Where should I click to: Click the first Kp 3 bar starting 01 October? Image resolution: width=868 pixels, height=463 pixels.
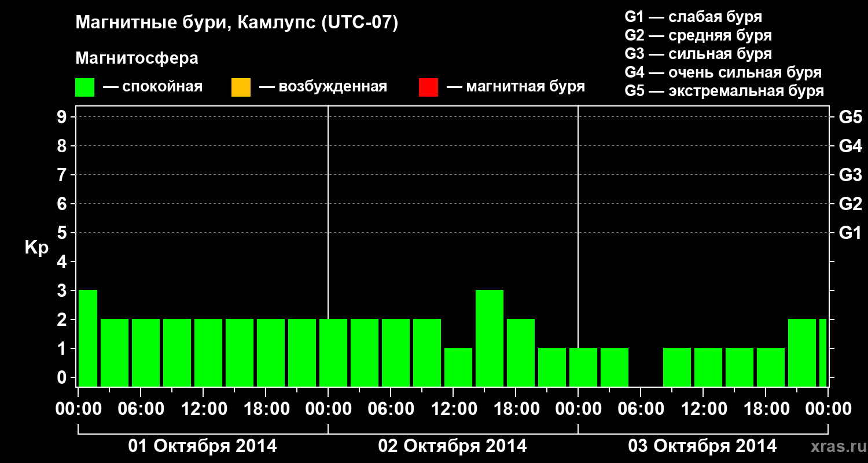pyautogui.click(x=88, y=338)
